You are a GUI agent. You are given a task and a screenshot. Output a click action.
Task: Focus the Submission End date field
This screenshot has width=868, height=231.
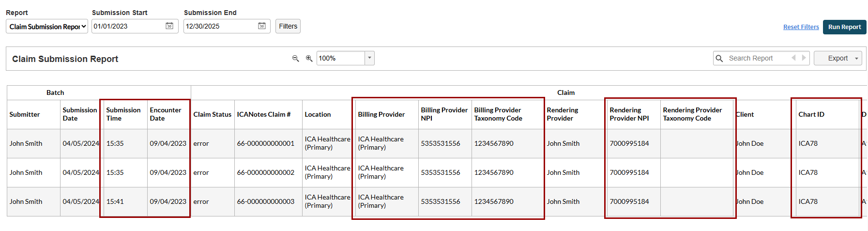pyautogui.click(x=220, y=26)
